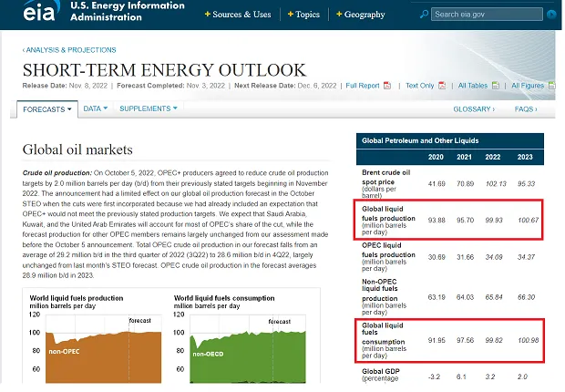This screenshot has height=392, width=565.
Task: Open the FAQs tab link
Action: click(x=525, y=108)
